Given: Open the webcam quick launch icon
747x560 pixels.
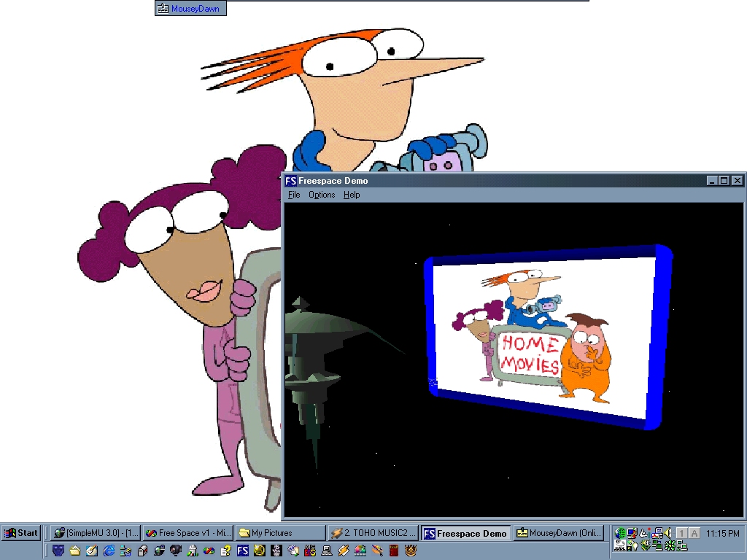Looking at the screenshot, I should pyautogui.click(x=176, y=551).
